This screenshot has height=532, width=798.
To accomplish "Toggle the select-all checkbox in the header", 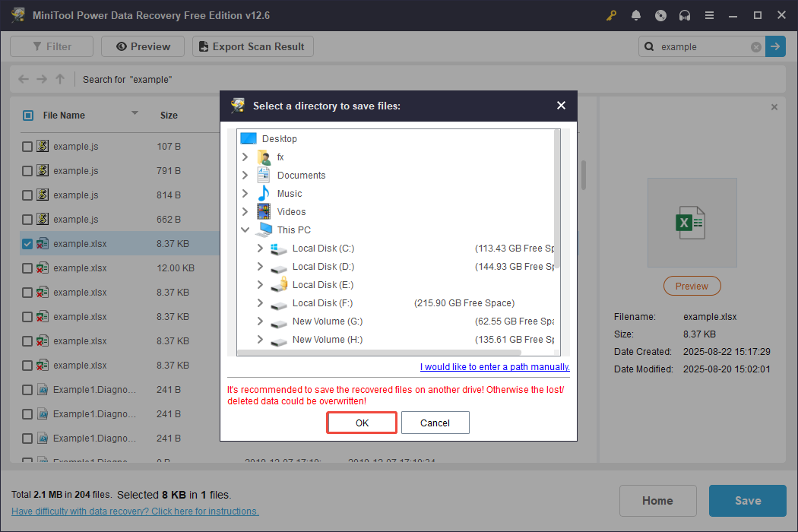I will tap(27, 115).
